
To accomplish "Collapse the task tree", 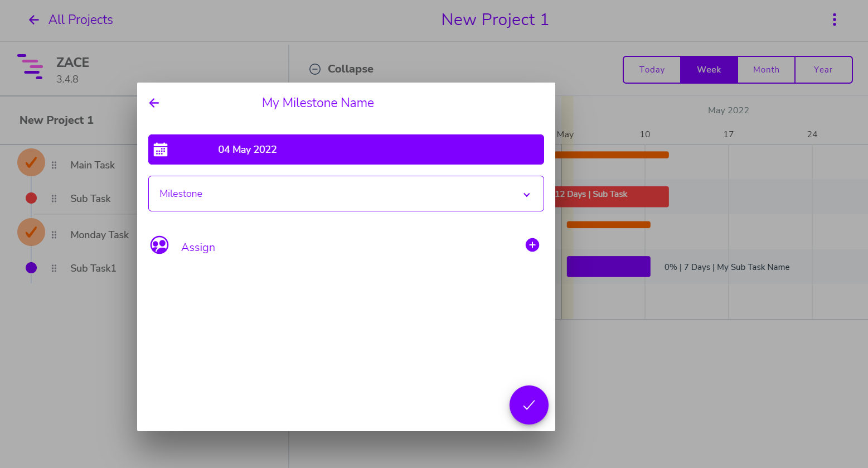I will 341,69.
